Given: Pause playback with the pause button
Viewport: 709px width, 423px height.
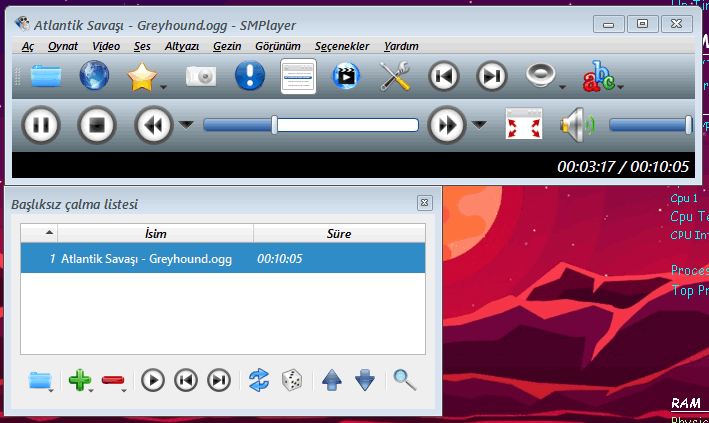Looking at the screenshot, I should tap(41, 125).
